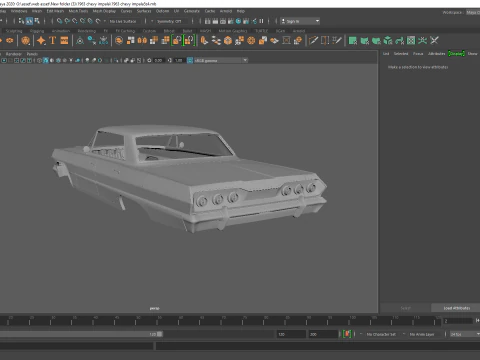
Task: Open the viewport Panels menu
Action: click(x=32, y=54)
